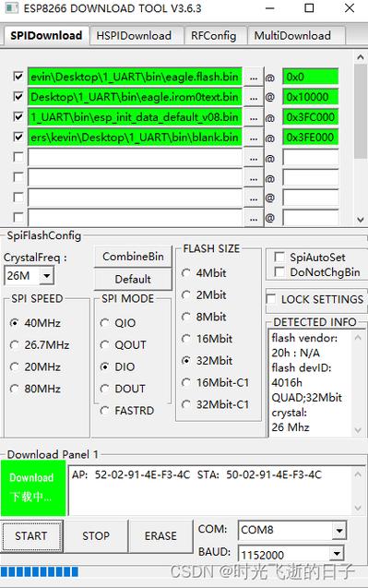Switch to the SPIDownload tab

pos(46,36)
